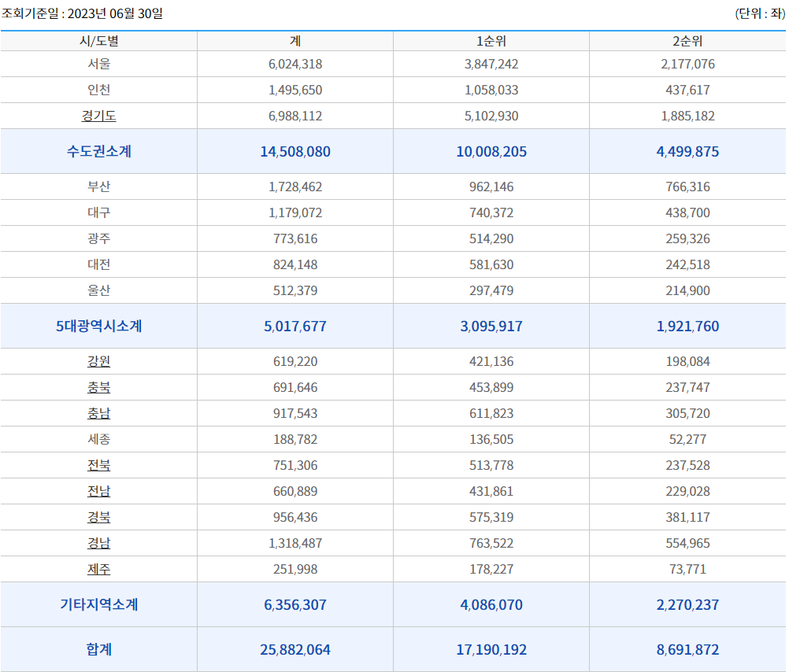Screen dimensions: 789x672
Task: Open the 경북 region link
Action: click(98, 516)
